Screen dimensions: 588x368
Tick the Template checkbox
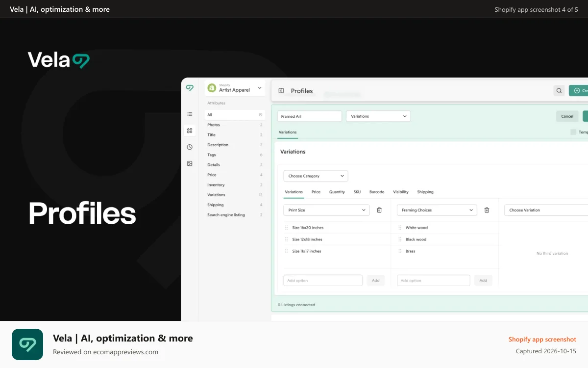tap(573, 132)
